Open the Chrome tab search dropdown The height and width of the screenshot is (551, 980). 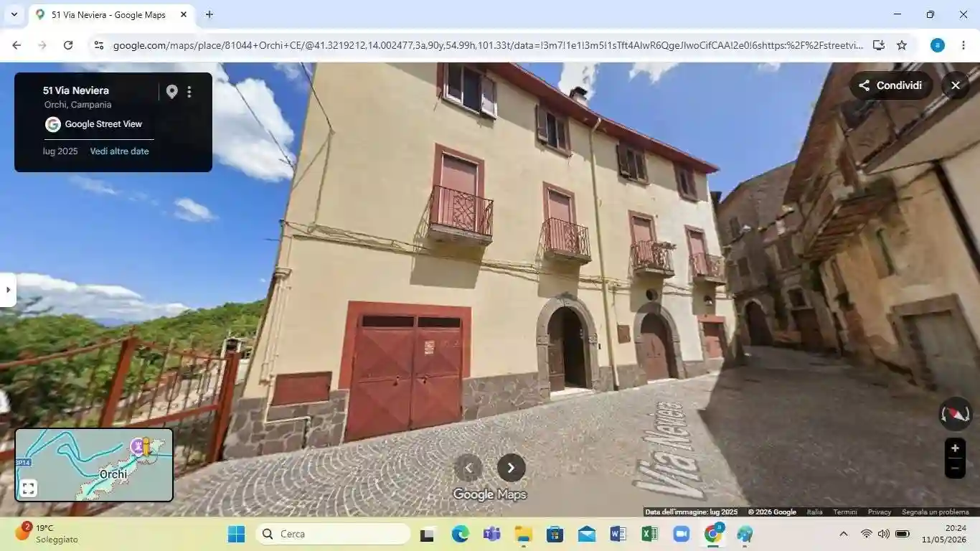14,14
